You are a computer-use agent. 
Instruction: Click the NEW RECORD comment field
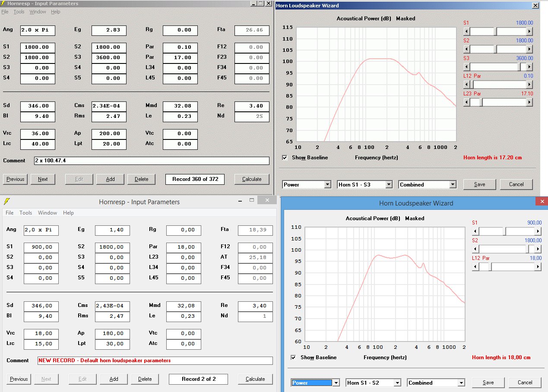click(x=155, y=360)
